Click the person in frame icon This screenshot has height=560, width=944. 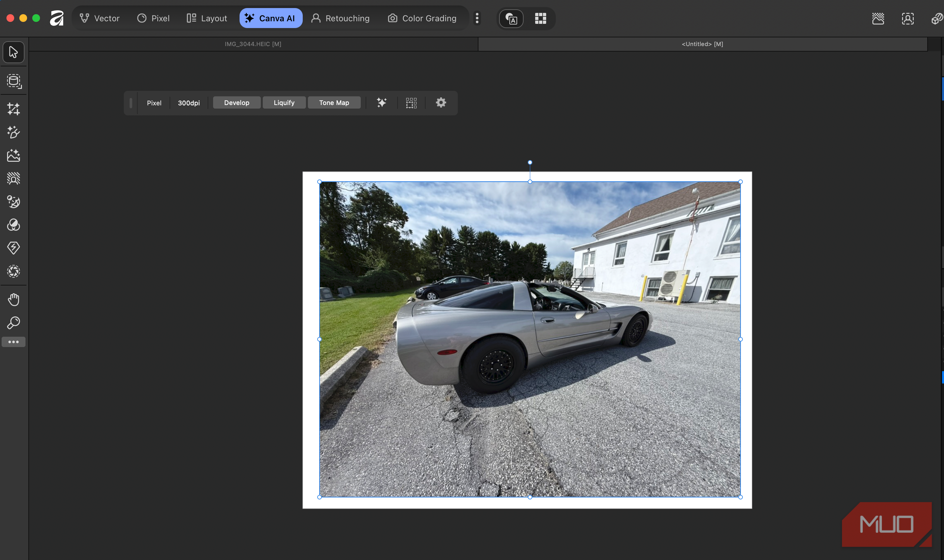tap(908, 18)
